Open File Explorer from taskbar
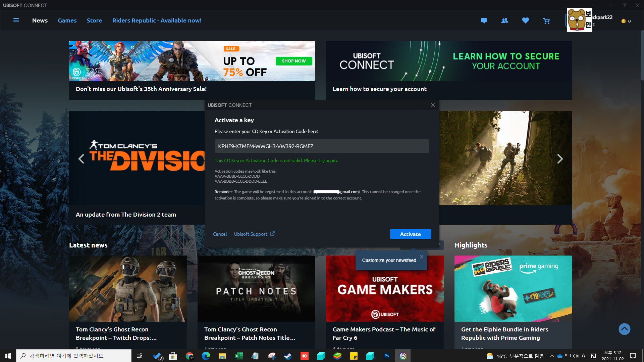Screen dimensions: 644x362 click(222, 356)
